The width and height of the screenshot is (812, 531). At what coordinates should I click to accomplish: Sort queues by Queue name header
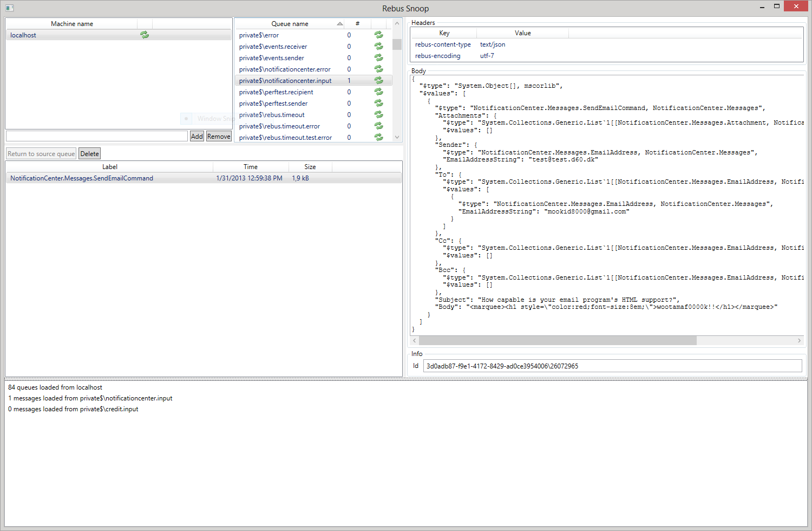tap(290, 23)
